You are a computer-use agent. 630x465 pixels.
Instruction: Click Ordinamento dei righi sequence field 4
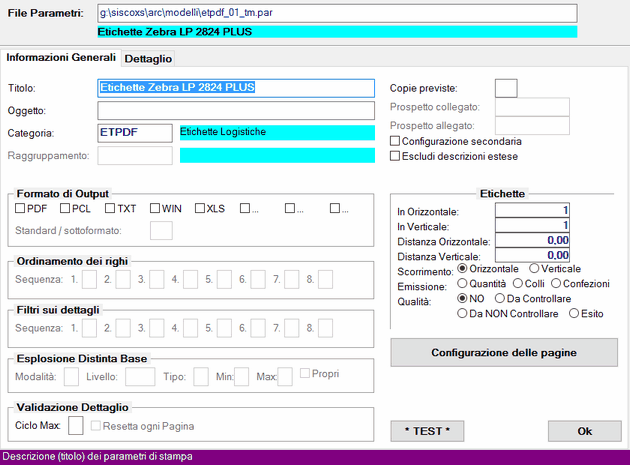[x=190, y=279]
